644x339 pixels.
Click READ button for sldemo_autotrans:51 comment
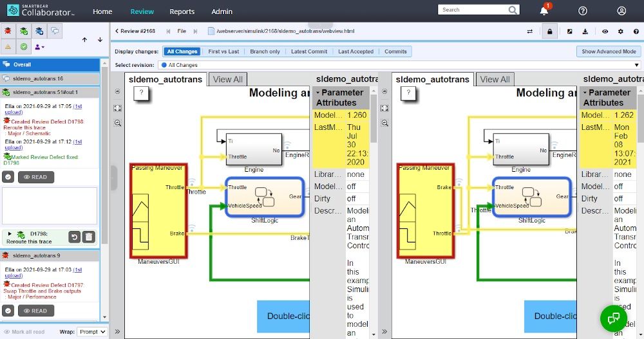(x=35, y=177)
